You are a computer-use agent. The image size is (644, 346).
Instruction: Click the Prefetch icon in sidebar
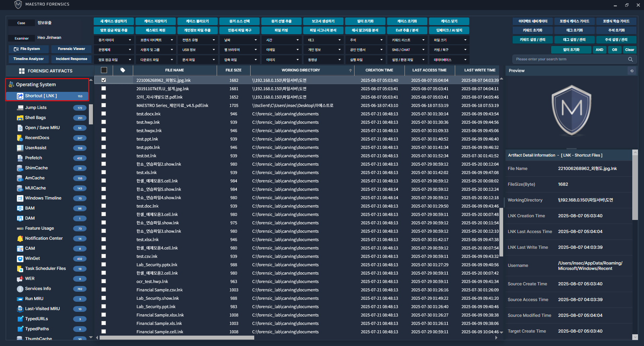pos(20,158)
